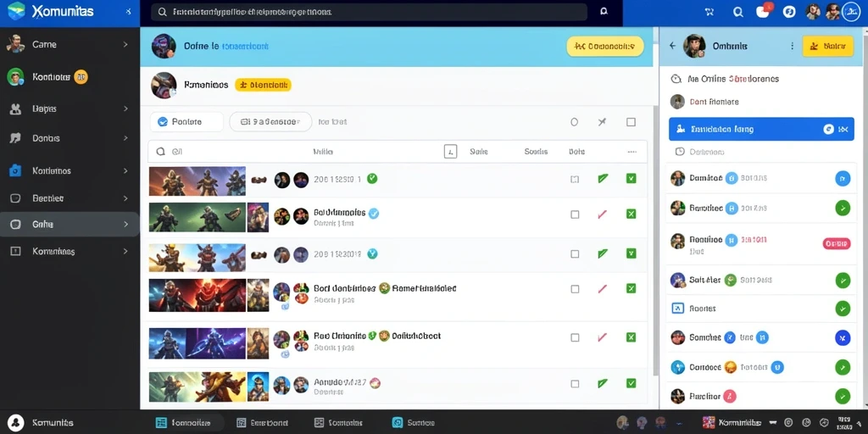868x434 pixels.
Task: Uncheck the green checkbox in the first table row
Action: coord(631,178)
